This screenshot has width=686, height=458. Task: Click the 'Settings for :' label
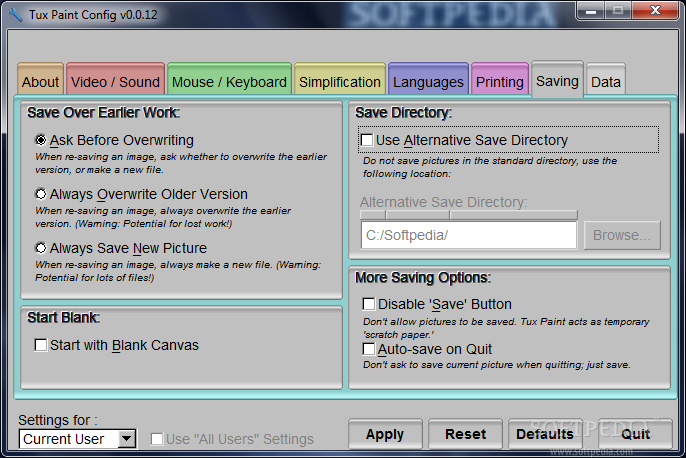coord(58,420)
